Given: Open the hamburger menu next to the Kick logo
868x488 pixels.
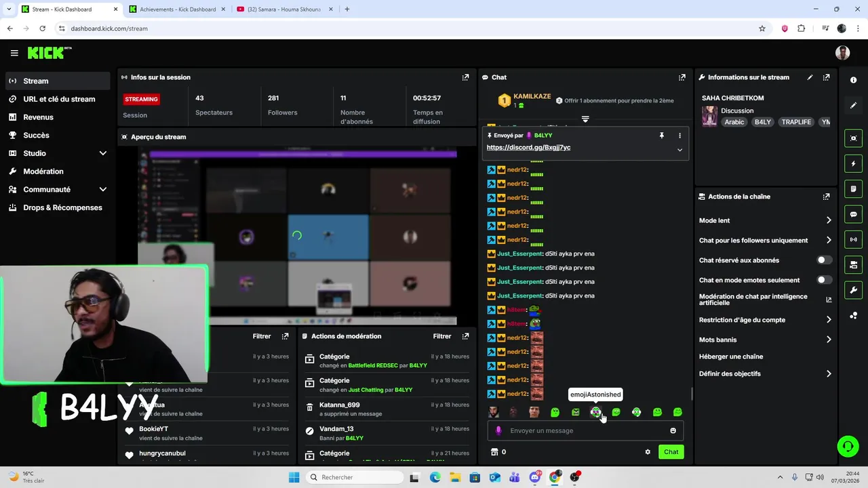Looking at the screenshot, I should click(x=14, y=53).
